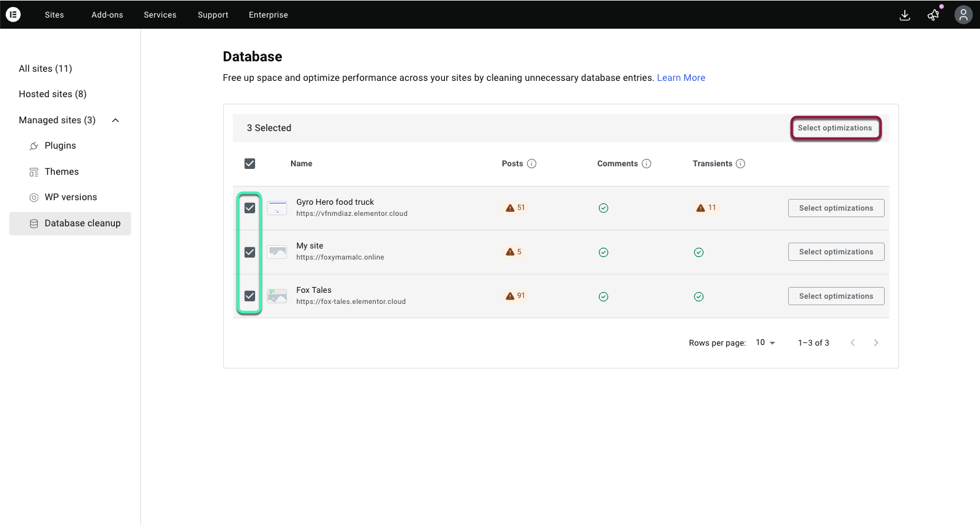Image resolution: width=980 pixels, height=525 pixels.
Task: Click the Elementor logo icon
Action: pyautogui.click(x=13, y=14)
